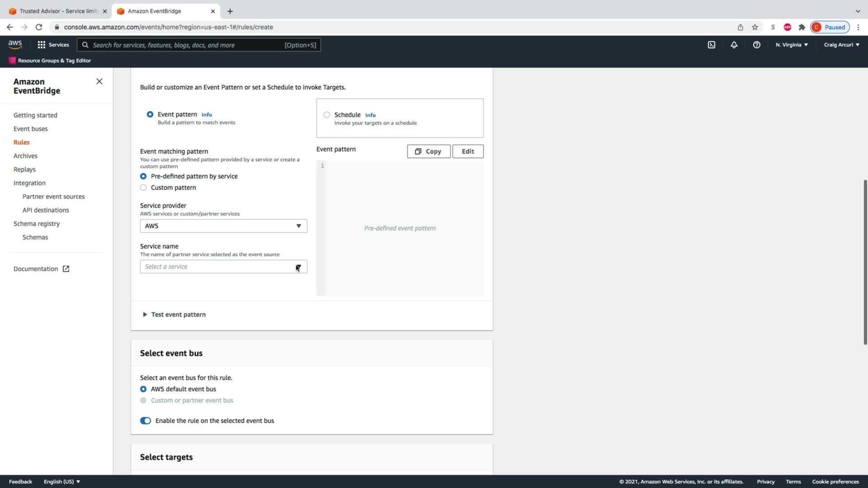This screenshot has height=488, width=868.
Task: Choose Custom pattern radio button
Action: point(143,188)
